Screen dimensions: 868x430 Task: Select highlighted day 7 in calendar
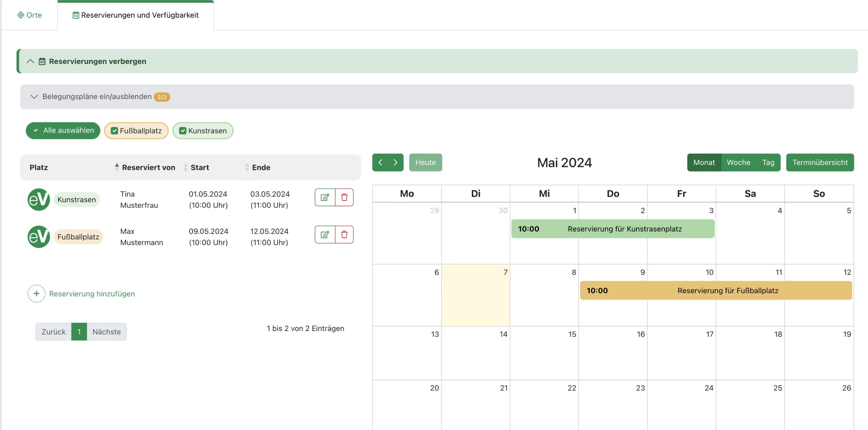pos(476,295)
